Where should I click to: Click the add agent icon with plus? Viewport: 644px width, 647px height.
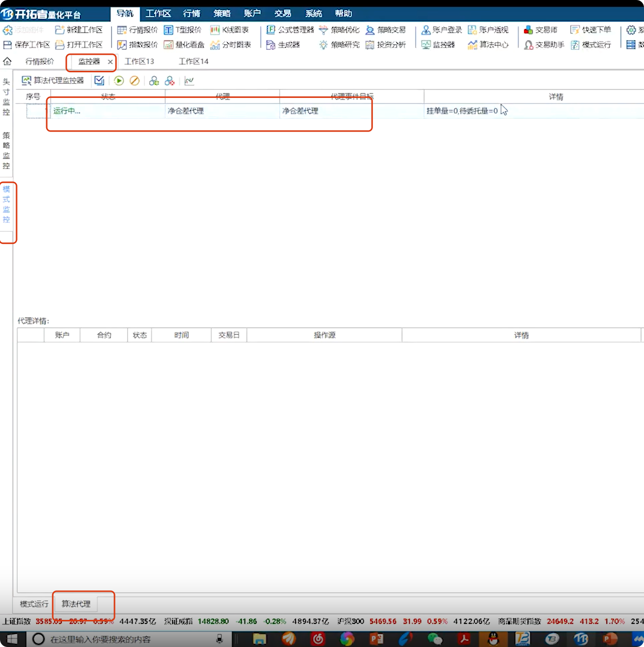[x=154, y=81]
